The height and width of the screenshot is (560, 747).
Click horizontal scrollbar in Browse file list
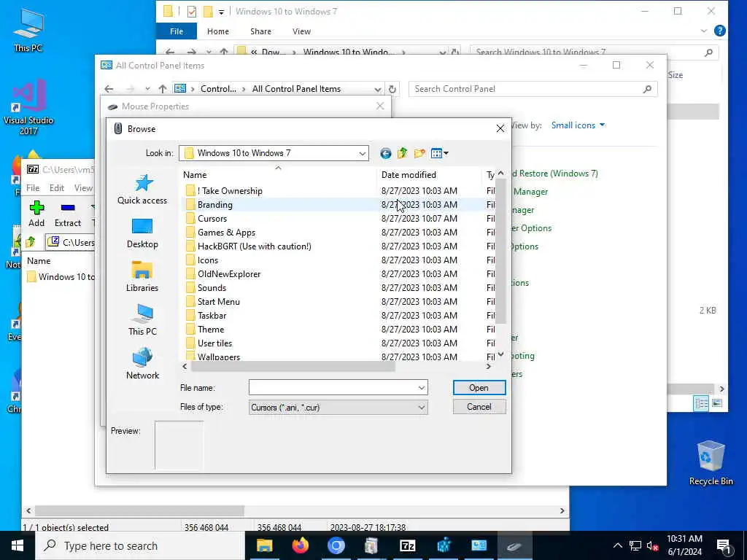(293, 366)
